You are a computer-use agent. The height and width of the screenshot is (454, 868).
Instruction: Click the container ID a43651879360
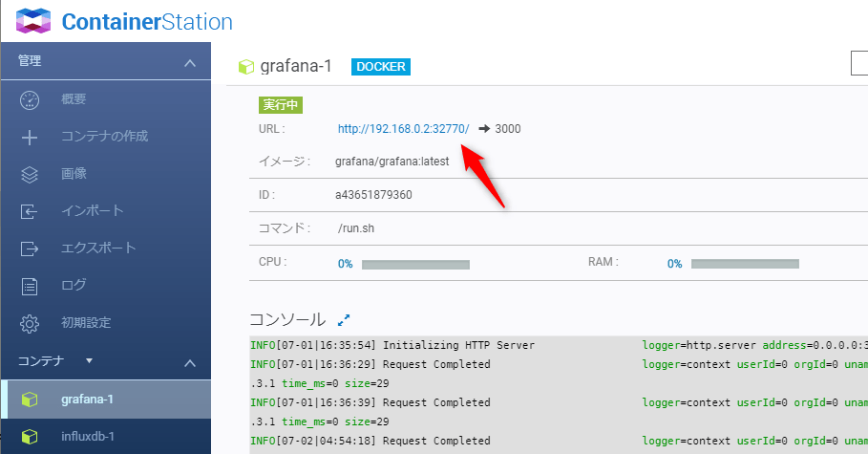373,195
